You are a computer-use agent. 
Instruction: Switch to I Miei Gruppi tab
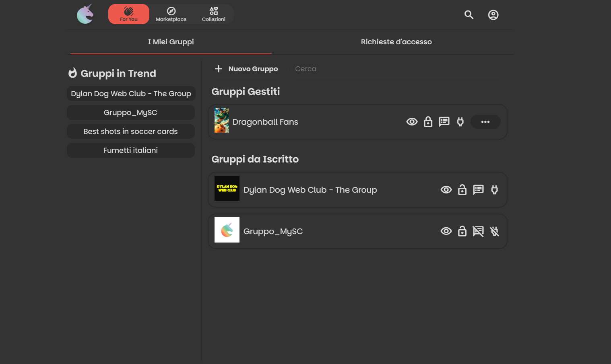[x=171, y=42]
